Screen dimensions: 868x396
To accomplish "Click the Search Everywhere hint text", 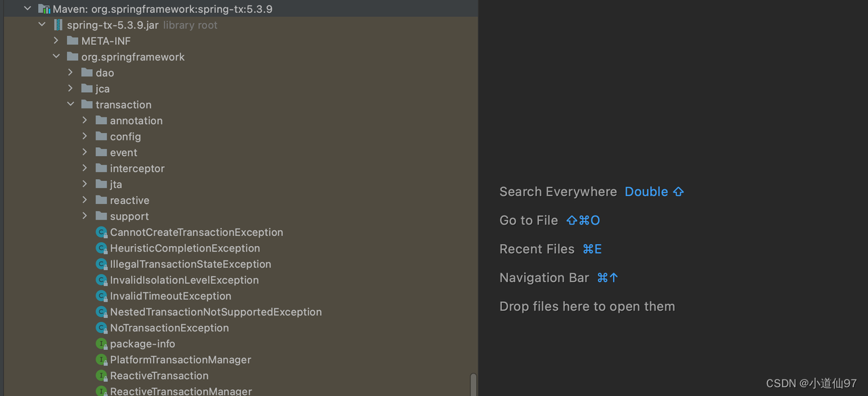I will (x=558, y=192).
